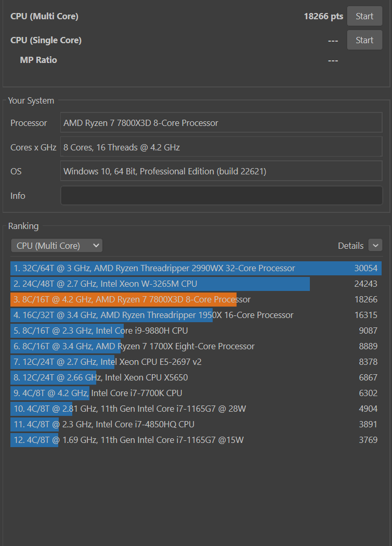Screen dimensions: 392x546
Task: Click the OS field showing Windows 10
Action: [221, 171]
